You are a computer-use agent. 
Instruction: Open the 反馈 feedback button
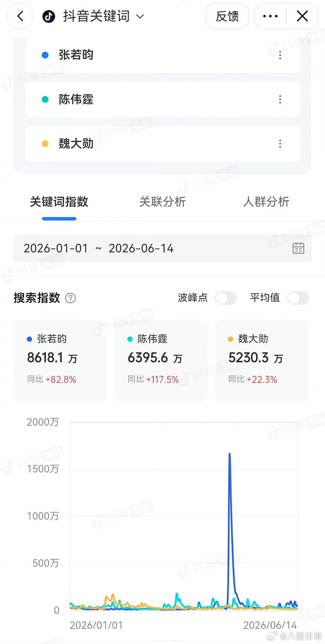click(227, 16)
